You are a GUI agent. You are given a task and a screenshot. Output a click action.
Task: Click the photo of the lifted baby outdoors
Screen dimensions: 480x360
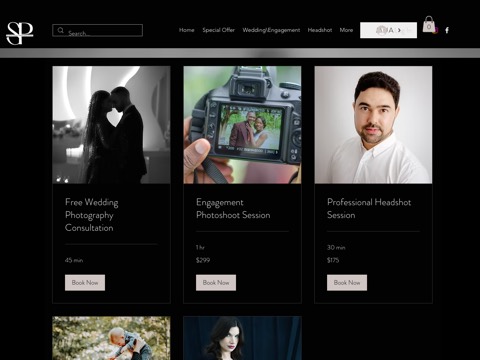click(x=111, y=338)
